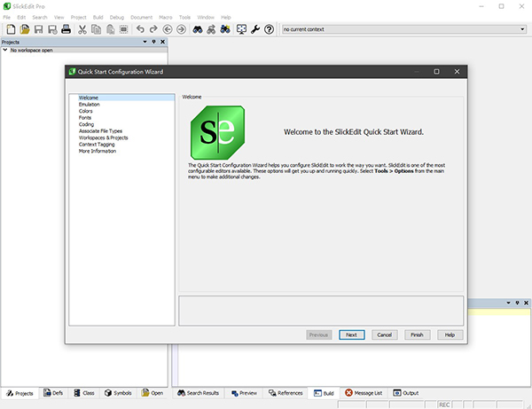Toggle auto-hide pin on Projects panel
The width and height of the screenshot is (532, 409).
click(153, 42)
